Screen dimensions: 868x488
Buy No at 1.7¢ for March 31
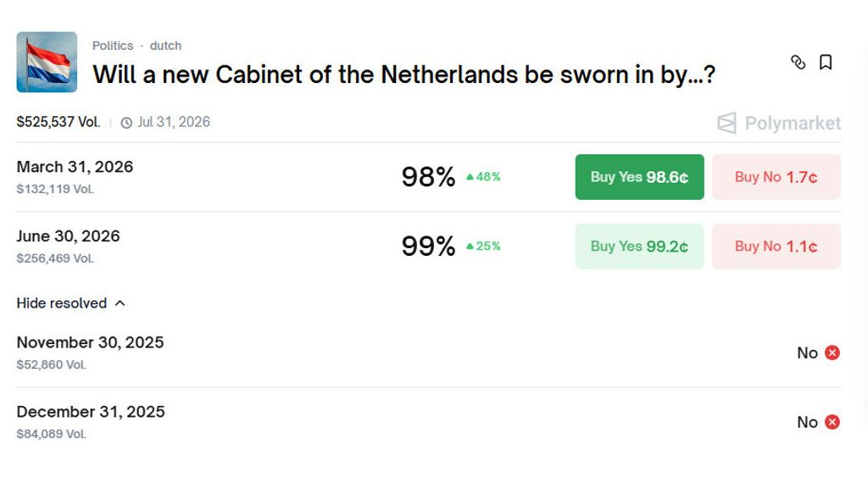[776, 177]
